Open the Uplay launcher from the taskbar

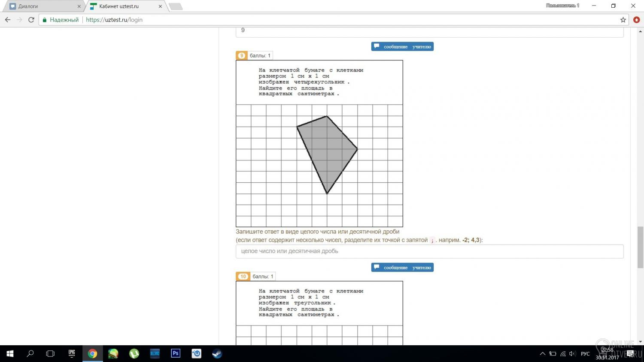pyautogui.click(x=197, y=353)
